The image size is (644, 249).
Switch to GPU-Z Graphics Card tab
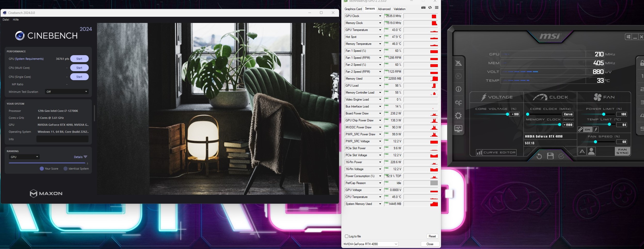click(x=353, y=9)
